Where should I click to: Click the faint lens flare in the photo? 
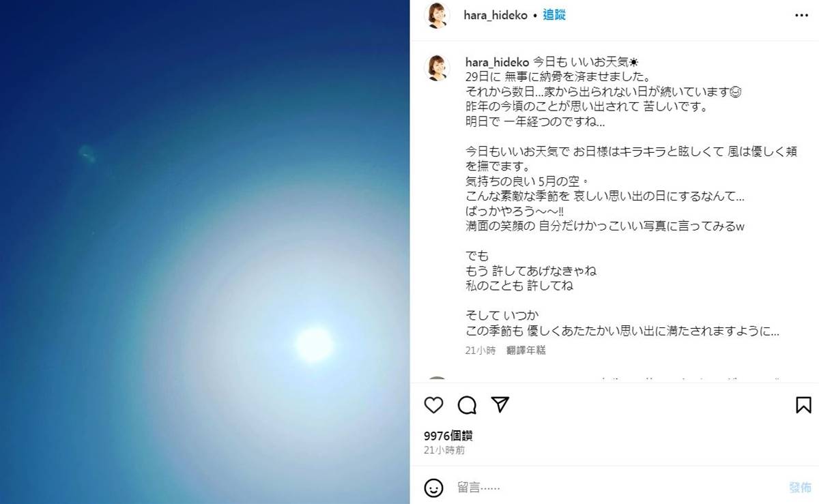tap(87, 154)
